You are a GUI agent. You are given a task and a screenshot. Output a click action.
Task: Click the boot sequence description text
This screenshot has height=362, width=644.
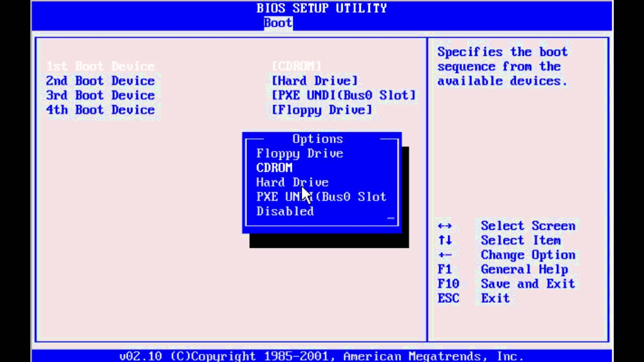(x=503, y=67)
